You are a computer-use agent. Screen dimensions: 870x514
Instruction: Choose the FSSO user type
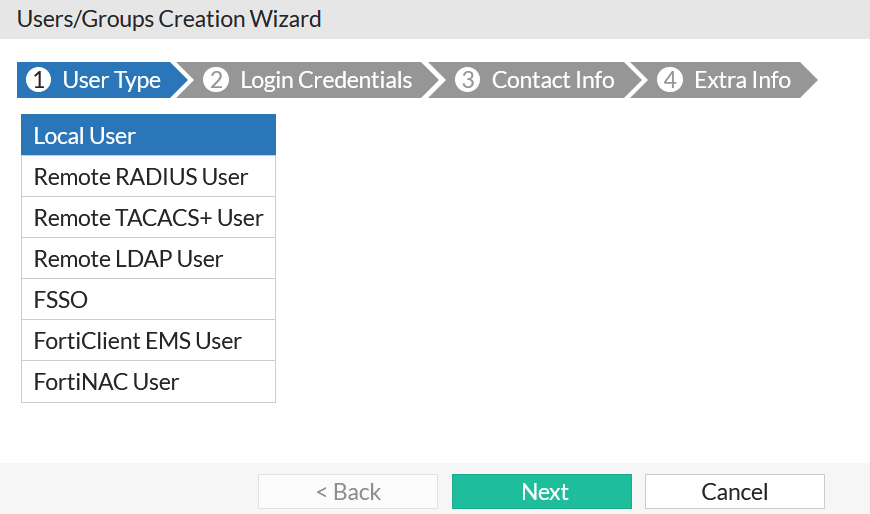coord(148,300)
